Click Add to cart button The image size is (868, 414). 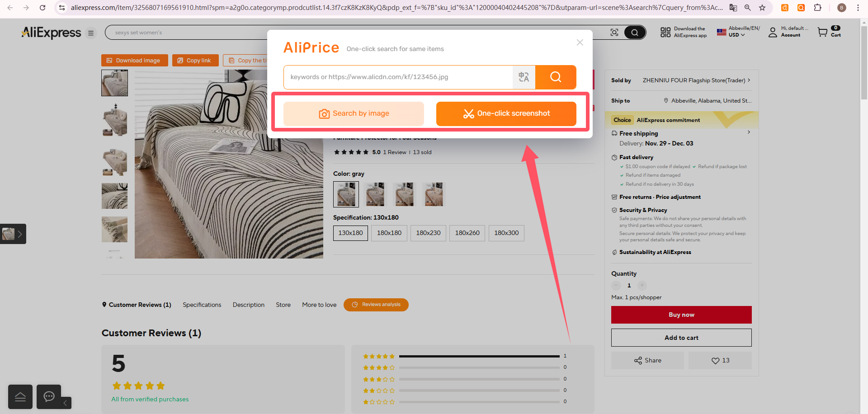(x=681, y=338)
